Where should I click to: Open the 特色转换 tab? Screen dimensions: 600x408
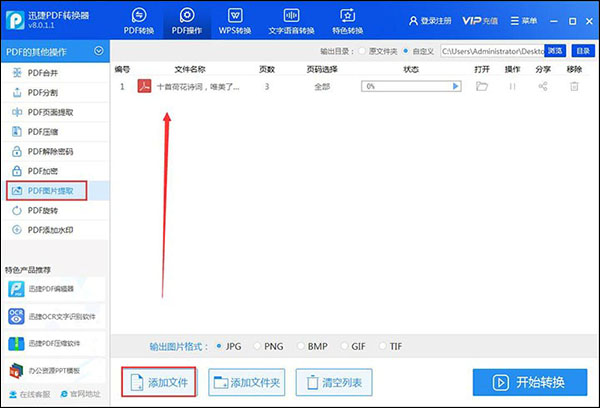(347, 21)
